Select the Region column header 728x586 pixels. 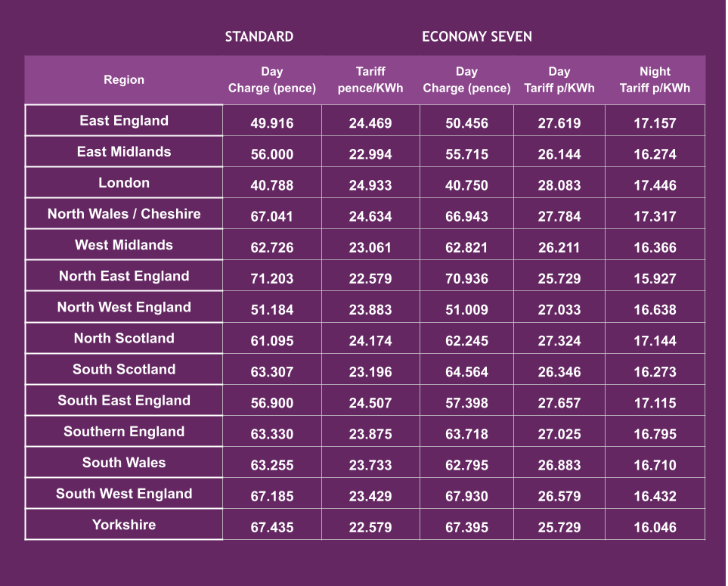pyautogui.click(x=124, y=79)
